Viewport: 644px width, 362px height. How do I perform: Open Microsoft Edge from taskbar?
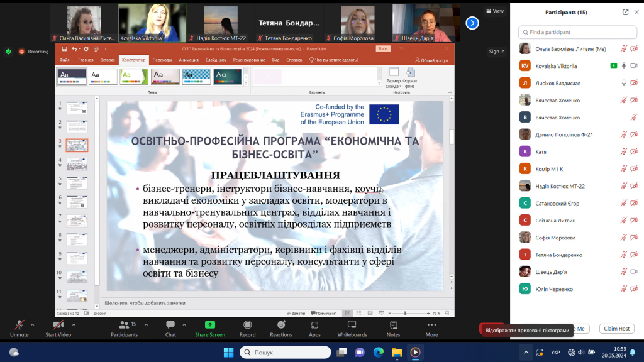tap(378, 352)
